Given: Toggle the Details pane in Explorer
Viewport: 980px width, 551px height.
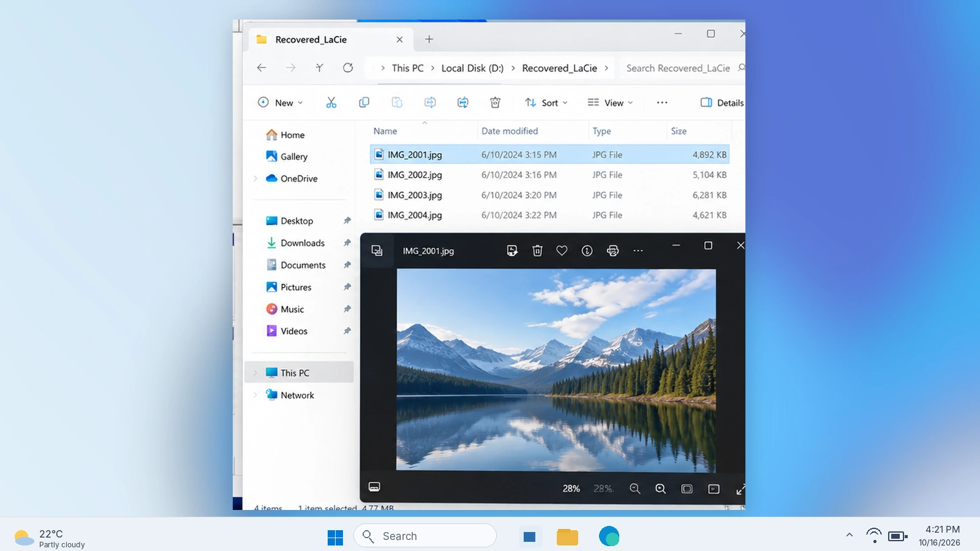Looking at the screenshot, I should [x=722, y=103].
